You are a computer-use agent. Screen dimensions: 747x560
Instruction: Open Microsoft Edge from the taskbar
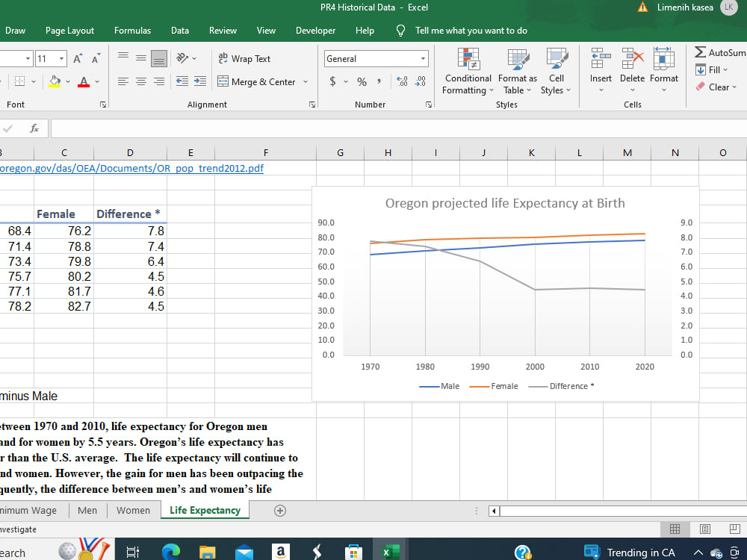click(171, 552)
